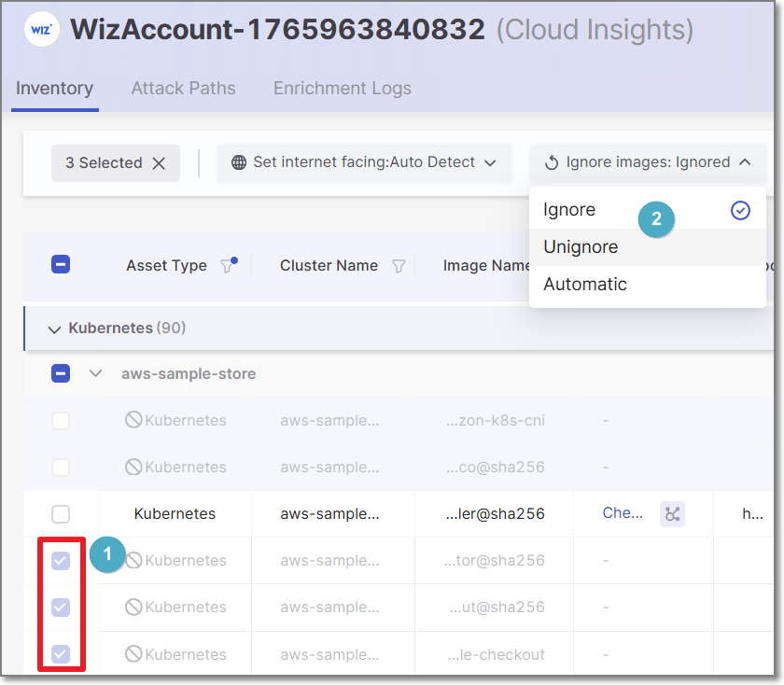Screen dimensions: 784x685
Task: Click ignored icon on the tor@sha256 row
Action: point(133,560)
